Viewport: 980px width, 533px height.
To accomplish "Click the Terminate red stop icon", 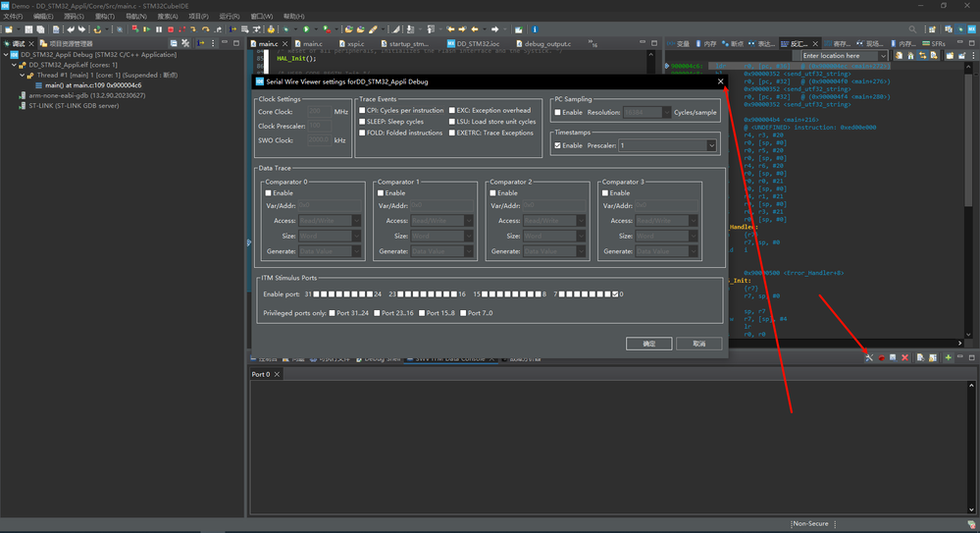I will (171, 29).
